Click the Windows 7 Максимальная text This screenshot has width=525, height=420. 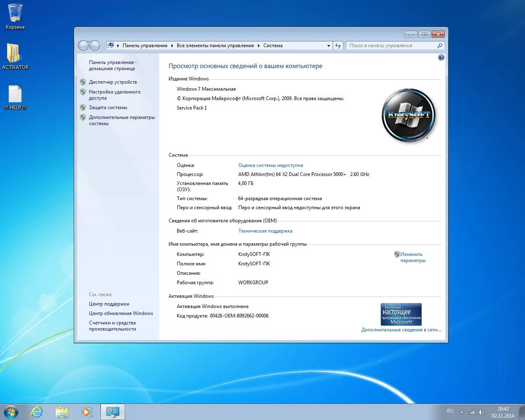[x=206, y=89]
